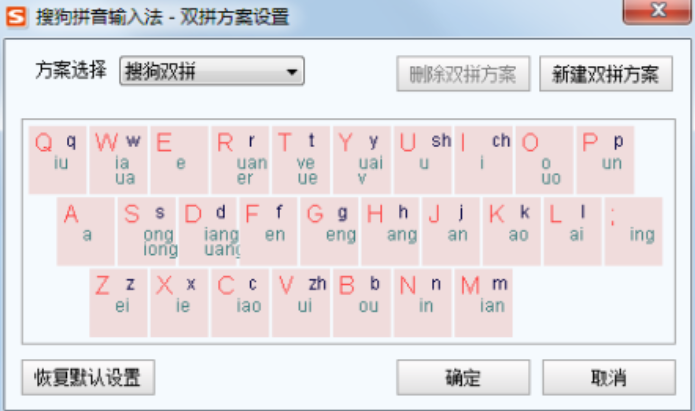
Task: Select the S key with ong/iong
Action: (x=149, y=230)
